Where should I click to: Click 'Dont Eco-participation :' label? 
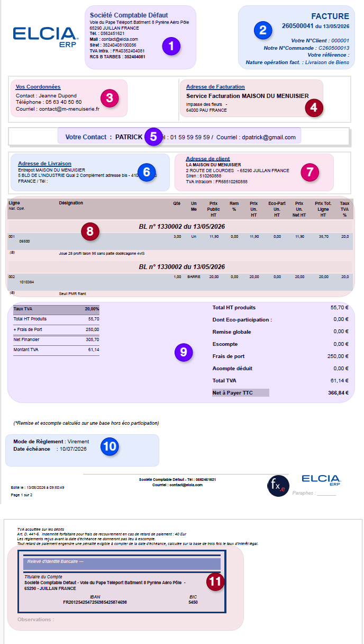point(242,319)
